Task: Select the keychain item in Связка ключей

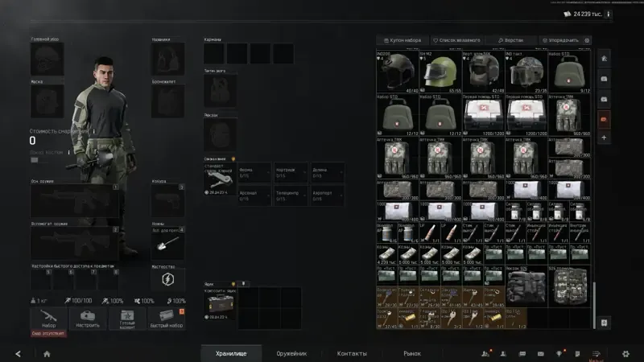Action: pyautogui.click(x=220, y=179)
